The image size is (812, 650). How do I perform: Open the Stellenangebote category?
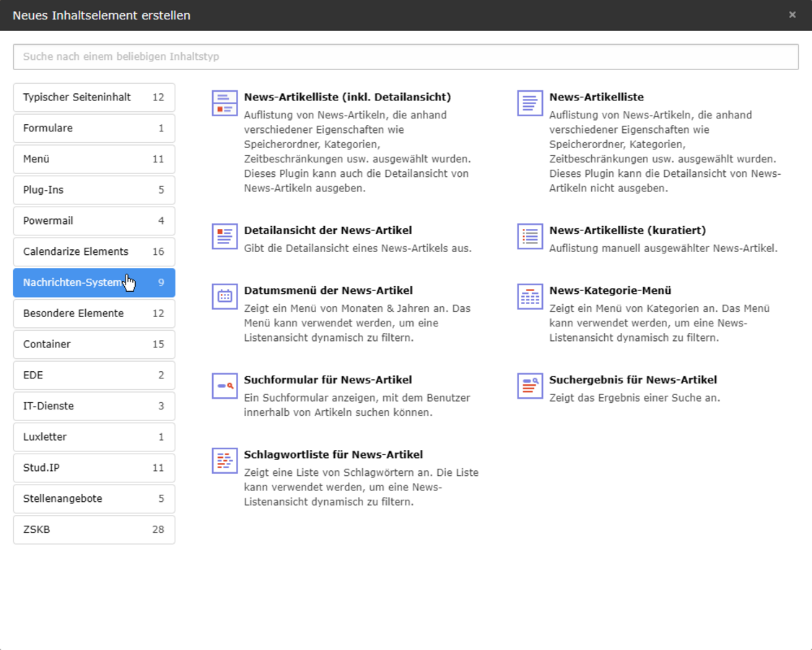point(94,499)
